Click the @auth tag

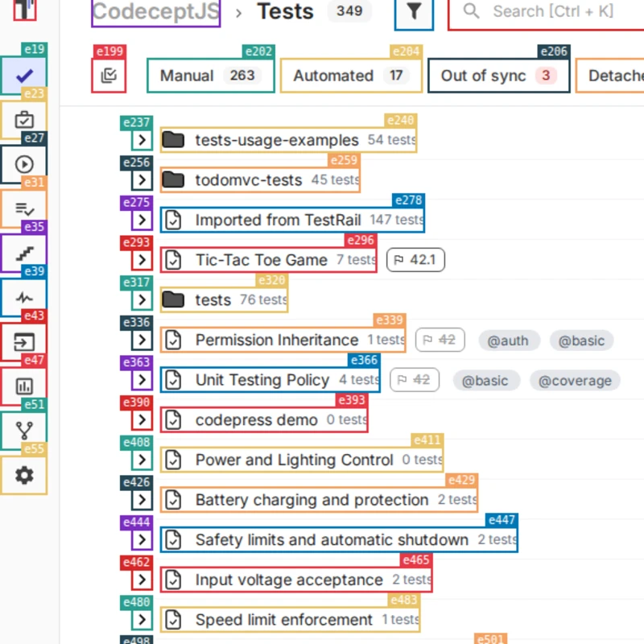point(510,341)
